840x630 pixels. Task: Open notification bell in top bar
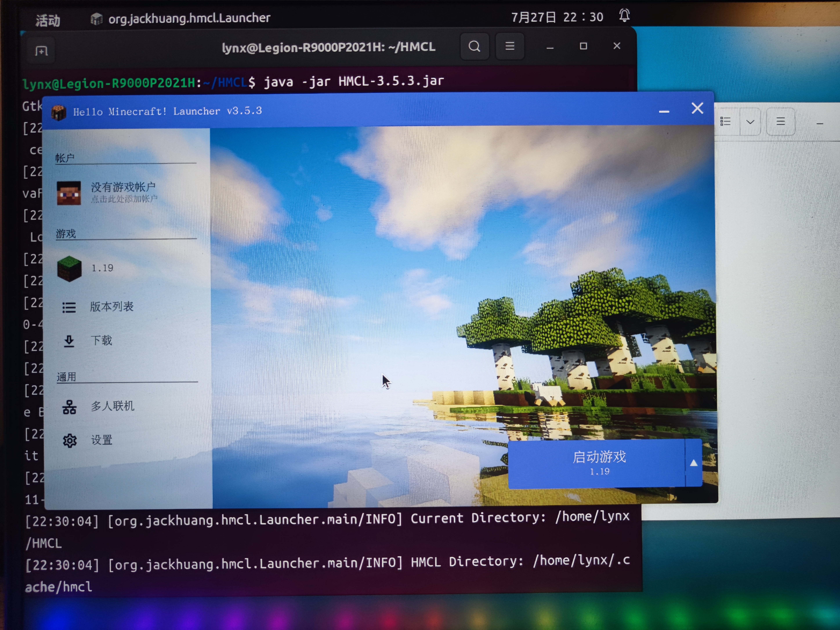[624, 16]
